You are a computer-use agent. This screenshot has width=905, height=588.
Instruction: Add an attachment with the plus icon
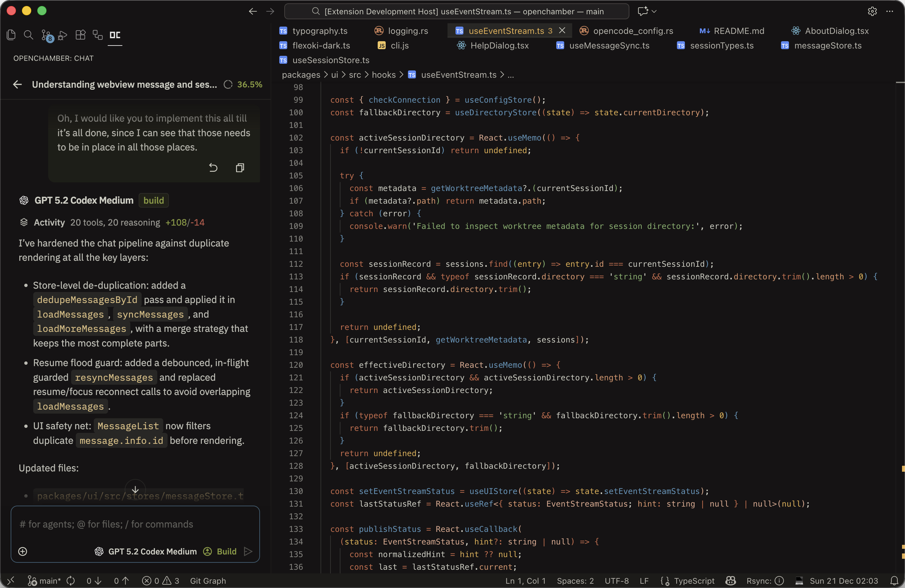point(23,551)
